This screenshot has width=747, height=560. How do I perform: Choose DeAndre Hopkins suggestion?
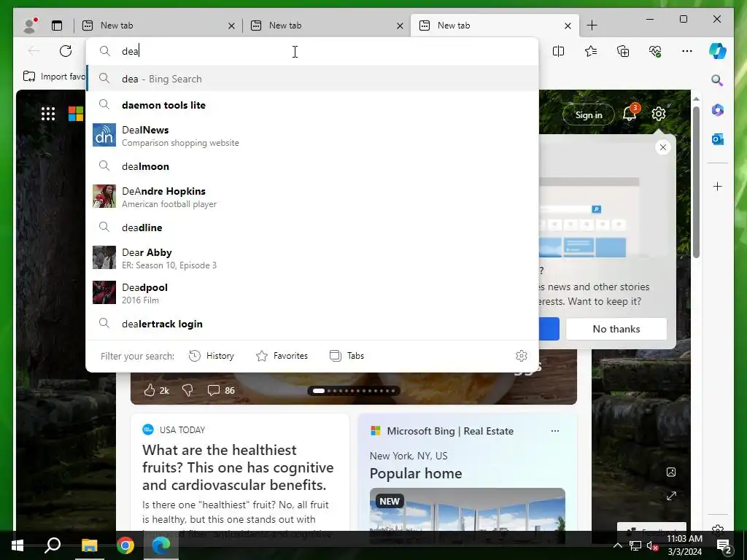pos(312,197)
